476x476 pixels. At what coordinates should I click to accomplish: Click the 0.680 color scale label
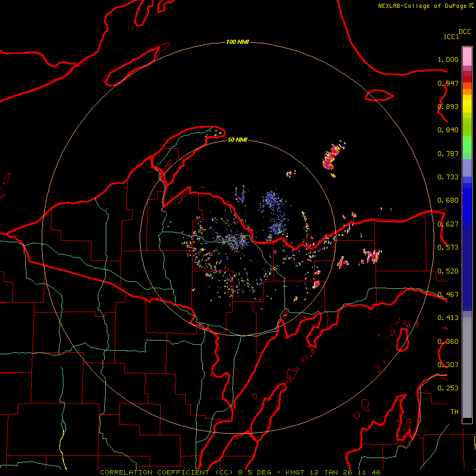pyautogui.click(x=448, y=200)
